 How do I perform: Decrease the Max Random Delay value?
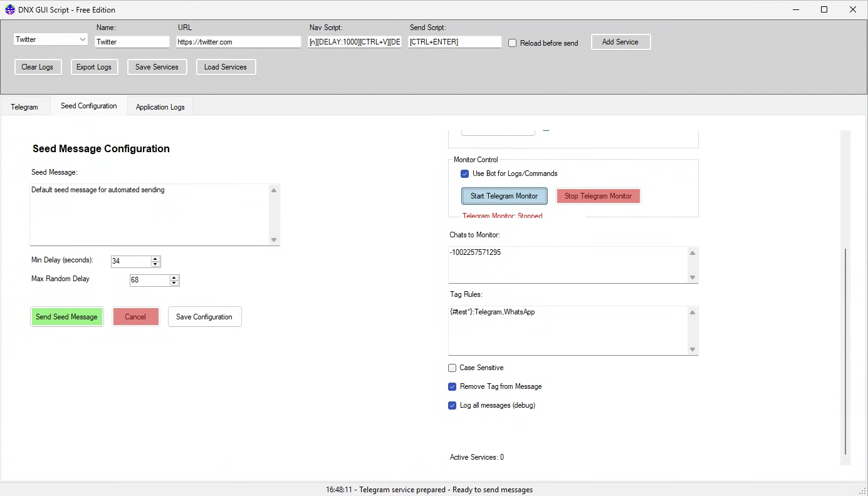tap(174, 283)
